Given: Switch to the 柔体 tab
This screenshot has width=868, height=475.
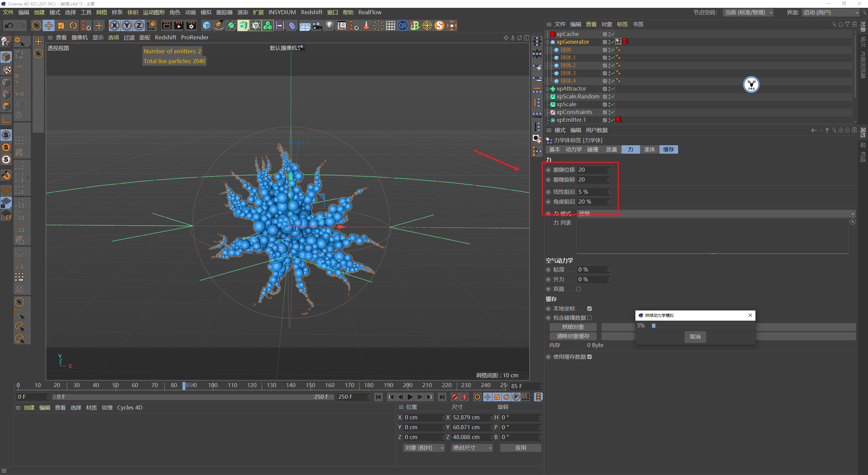Looking at the screenshot, I should 650,150.
